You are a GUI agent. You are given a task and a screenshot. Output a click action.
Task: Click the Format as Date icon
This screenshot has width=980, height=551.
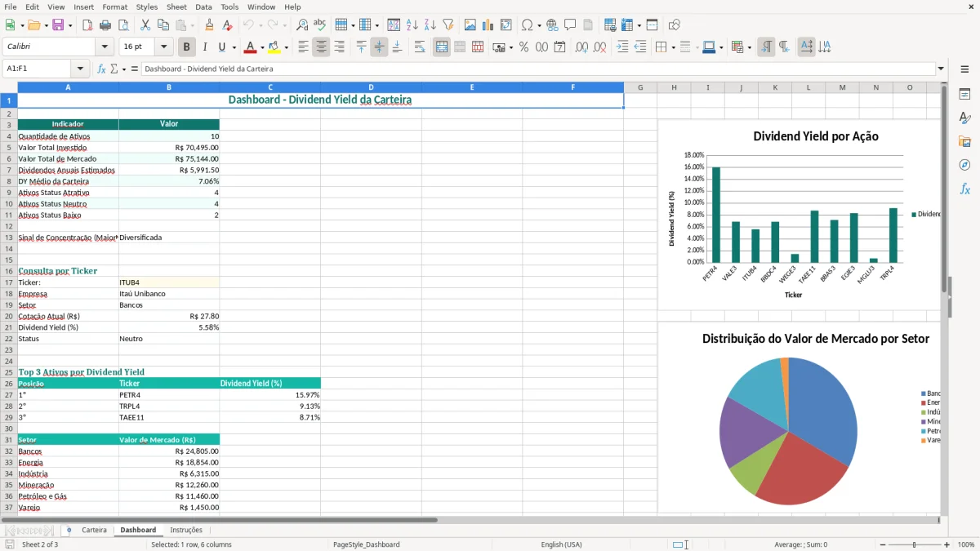point(560,47)
